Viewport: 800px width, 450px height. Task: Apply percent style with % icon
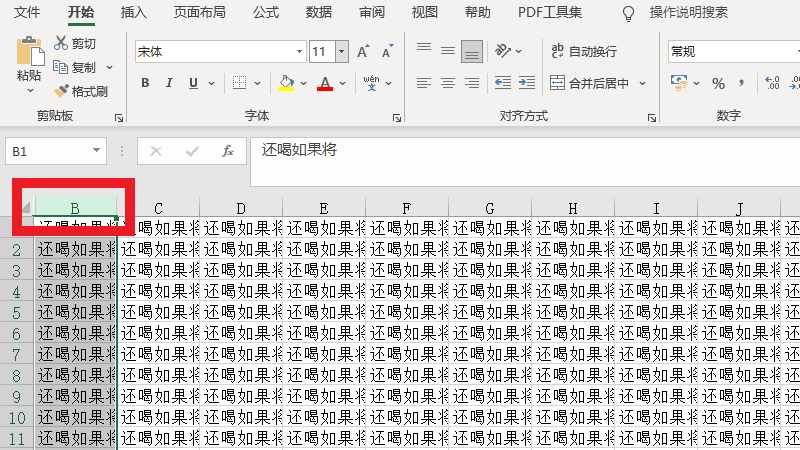(x=718, y=83)
